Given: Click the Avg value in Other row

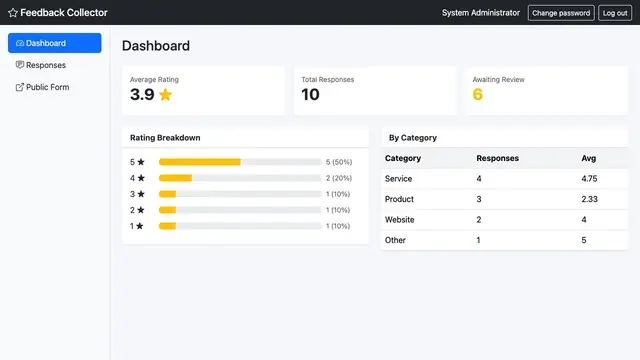Looking at the screenshot, I should 584,240.
